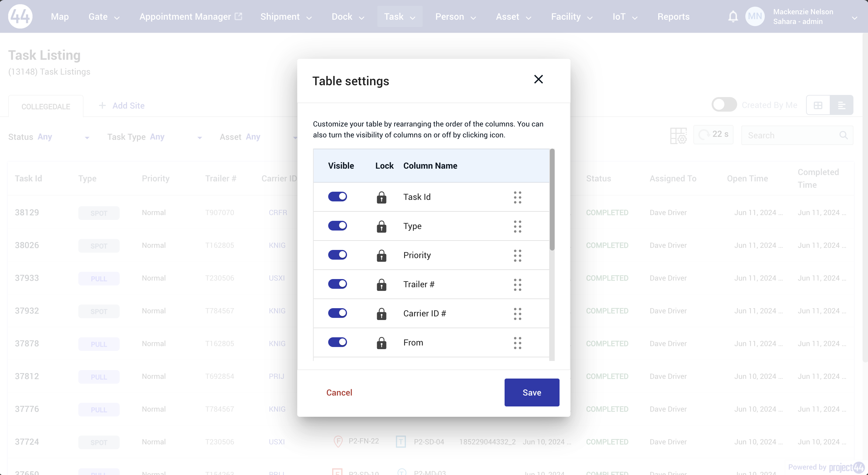Open task 38129

click(27, 212)
